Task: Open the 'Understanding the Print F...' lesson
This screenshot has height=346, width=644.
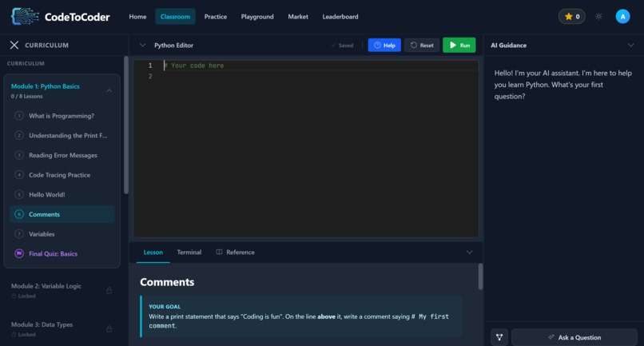Action: [62, 136]
